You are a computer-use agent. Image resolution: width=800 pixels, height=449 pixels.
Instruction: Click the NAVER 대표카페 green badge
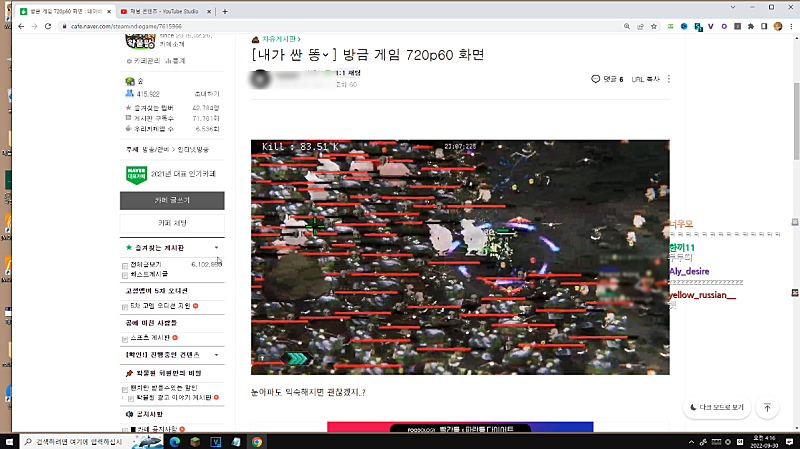[136, 174]
